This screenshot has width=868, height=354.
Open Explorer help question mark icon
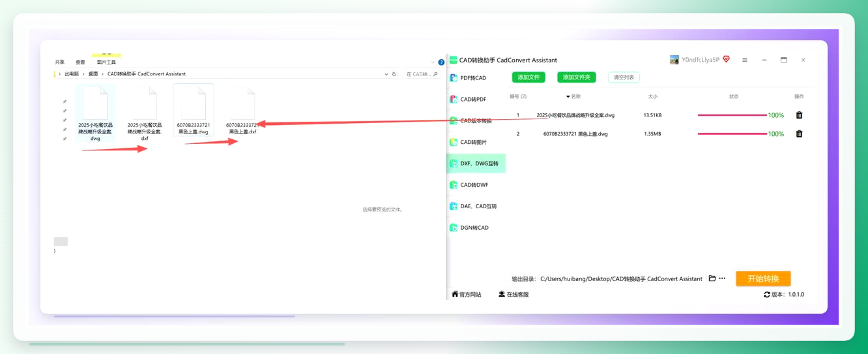(x=441, y=62)
